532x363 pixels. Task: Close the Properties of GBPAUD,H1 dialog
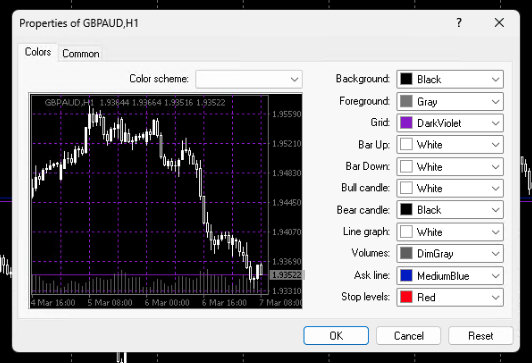(x=499, y=23)
